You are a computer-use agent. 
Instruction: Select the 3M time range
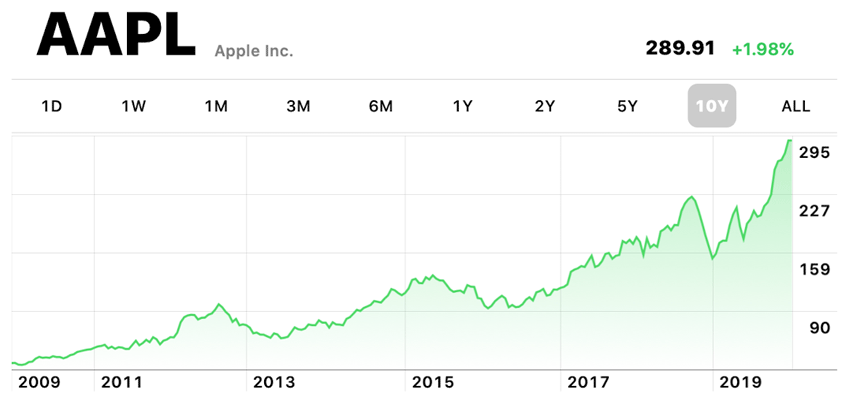coord(298,106)
